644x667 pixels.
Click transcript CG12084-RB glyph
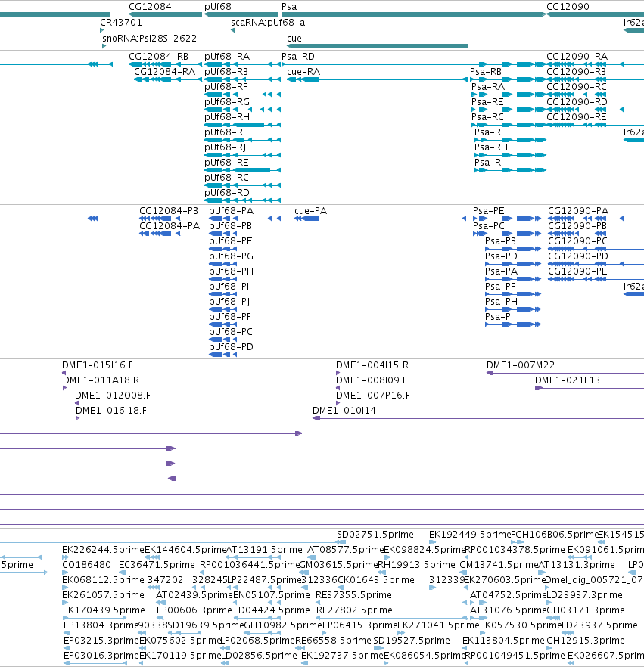(165, 64)
